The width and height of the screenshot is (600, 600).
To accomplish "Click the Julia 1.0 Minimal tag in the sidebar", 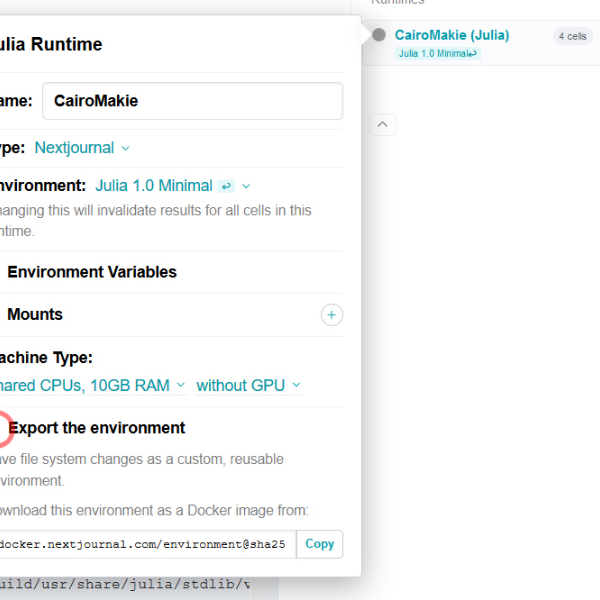I will click(x=438, y=53).
